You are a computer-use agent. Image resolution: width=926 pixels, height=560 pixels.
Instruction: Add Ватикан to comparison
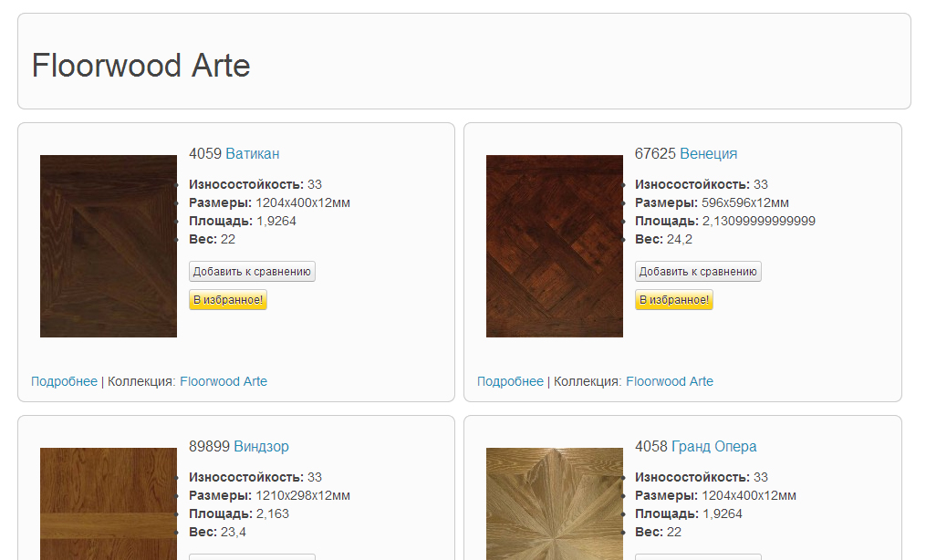(x=252, y=272)
